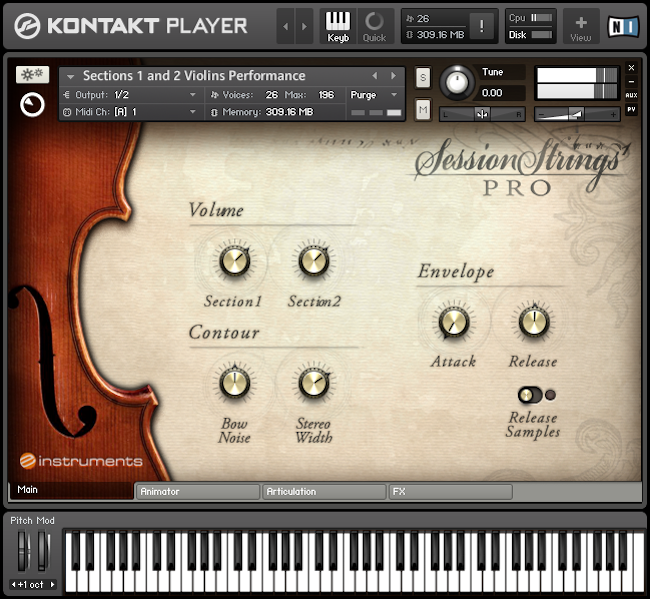Open the Output 1/2 dropdown
Image resolution: width=650 pixels, height=599 pixels.
(x=130, y=94)
